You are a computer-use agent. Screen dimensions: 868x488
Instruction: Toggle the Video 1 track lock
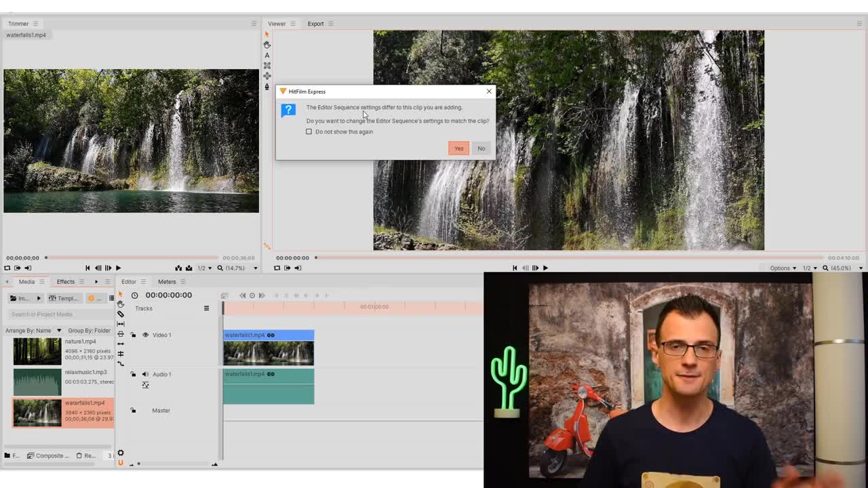point(133,335)
